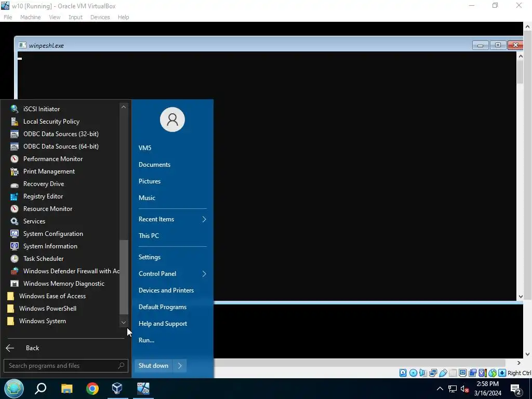532x399 pixels.
Task: Open File Explorer from the taskbar
Action: coord(67,389)
